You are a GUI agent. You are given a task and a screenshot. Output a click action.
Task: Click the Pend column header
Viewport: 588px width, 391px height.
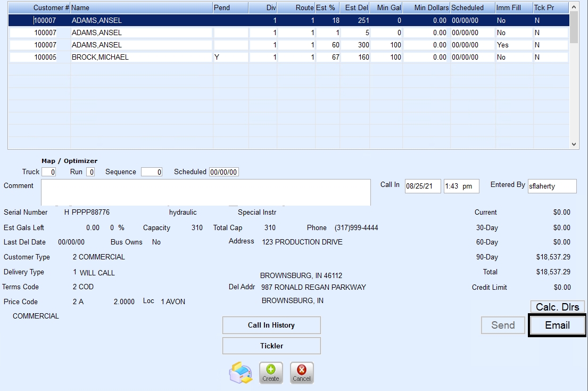point(230,7)
